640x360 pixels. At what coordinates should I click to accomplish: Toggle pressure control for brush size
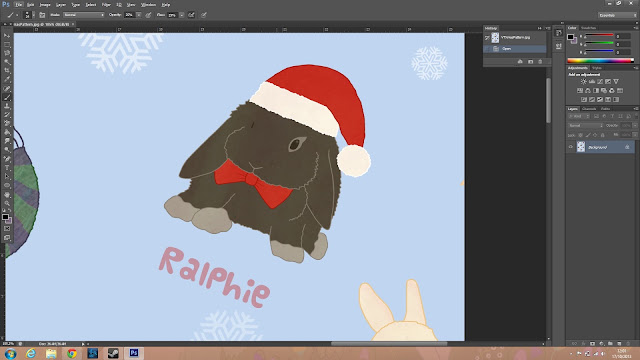point(204,15)
